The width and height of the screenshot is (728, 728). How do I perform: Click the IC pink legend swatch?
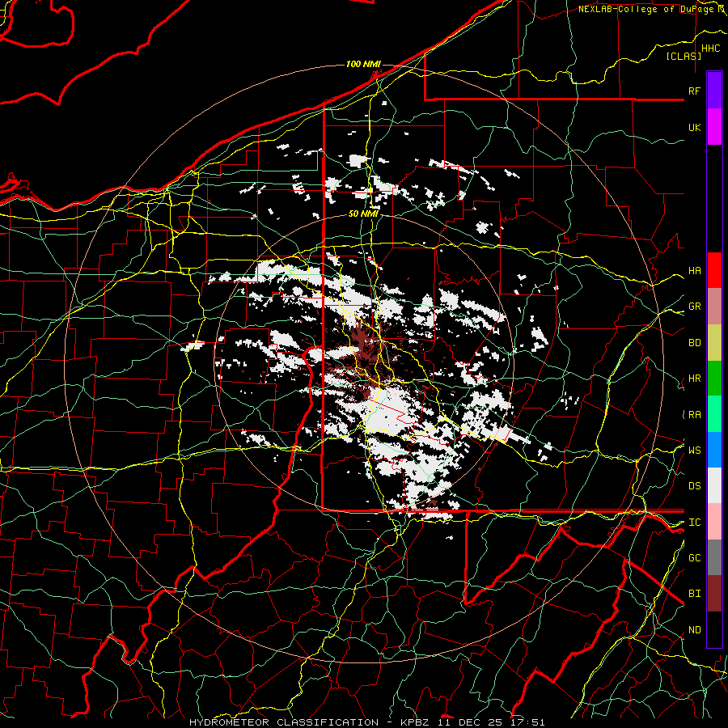714,522
